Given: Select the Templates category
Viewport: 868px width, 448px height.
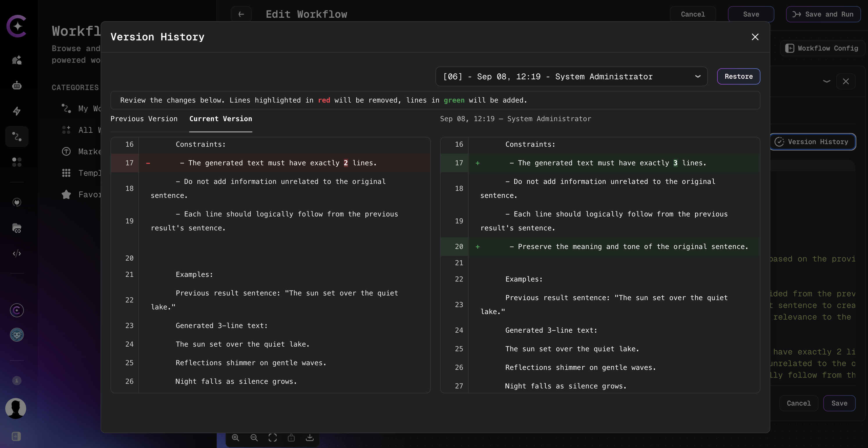Looking at the screenshot, I should coord(81,173).
